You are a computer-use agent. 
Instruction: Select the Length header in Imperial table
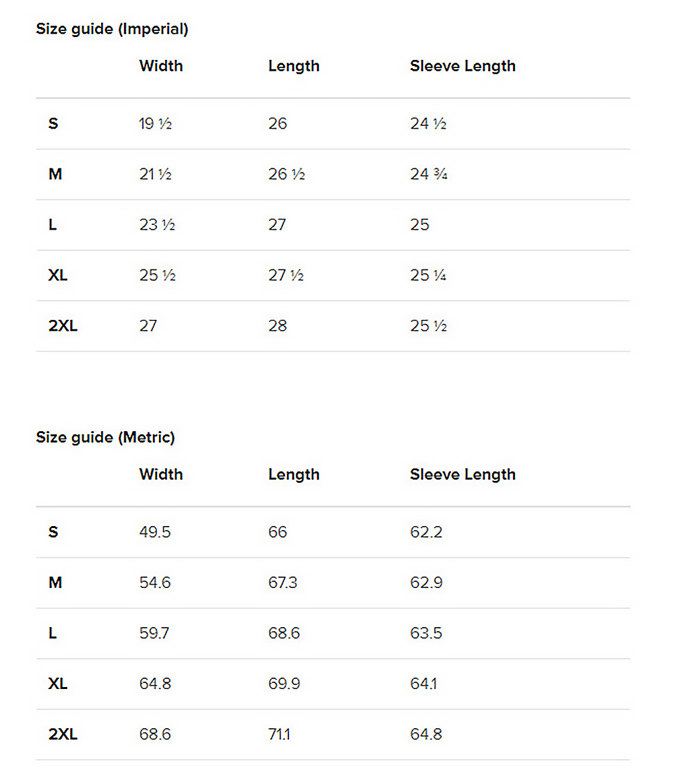[294, 66]
